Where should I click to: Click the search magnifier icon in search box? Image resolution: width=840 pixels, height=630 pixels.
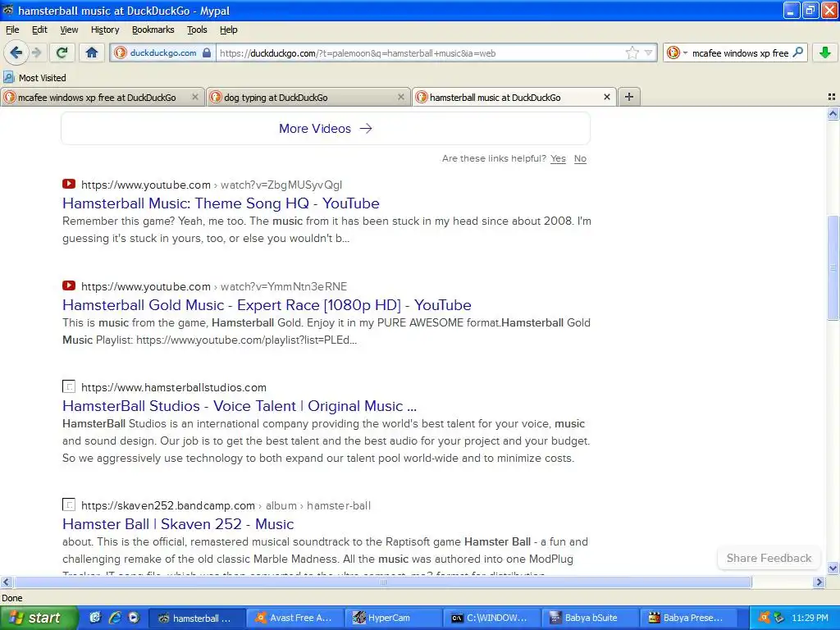point(797,52)
